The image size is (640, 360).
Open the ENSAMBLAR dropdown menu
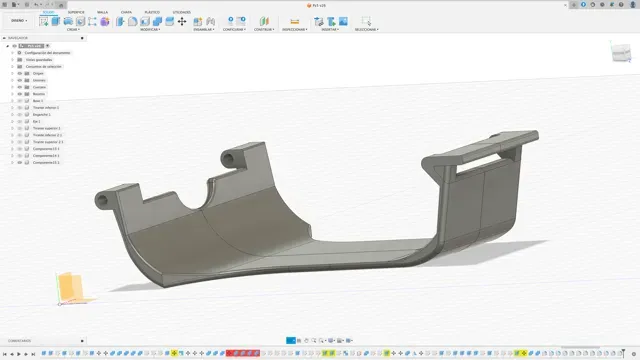pyautogui.click(x=204, y=29)
